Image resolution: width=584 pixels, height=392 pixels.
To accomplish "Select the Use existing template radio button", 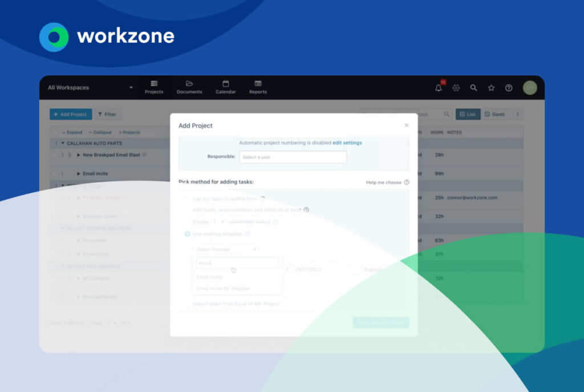I will 186,234.
